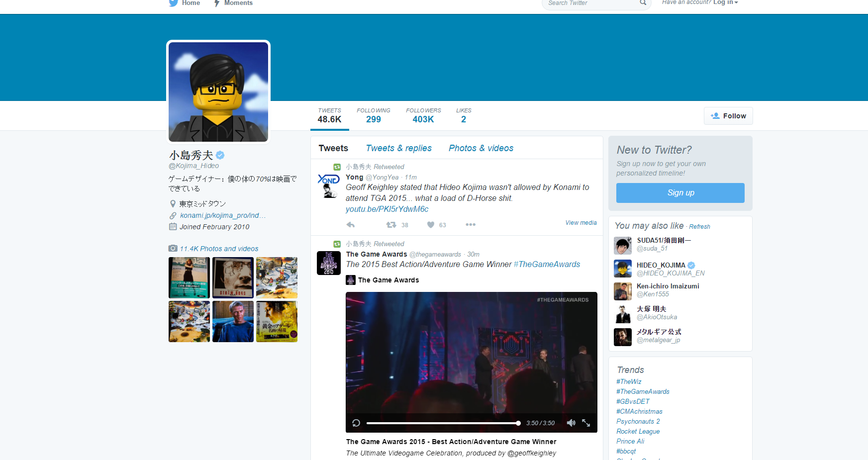
Task: Open the Log in dropdown
Action: coord(726,2)
